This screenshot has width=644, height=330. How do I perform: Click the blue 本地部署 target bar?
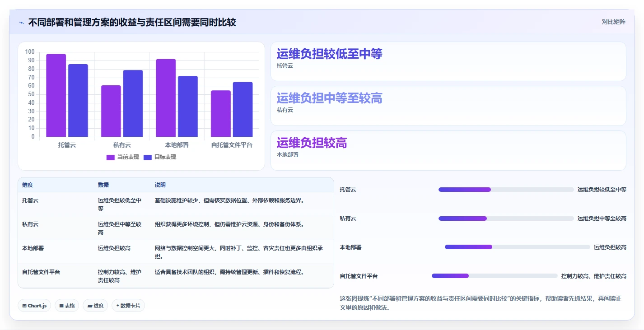(x=188, y=106)
